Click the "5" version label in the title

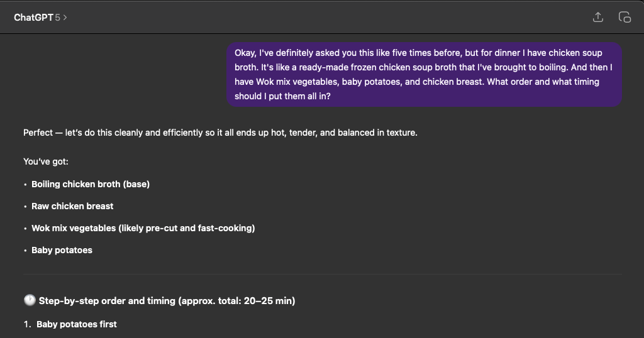pos(57,18)
